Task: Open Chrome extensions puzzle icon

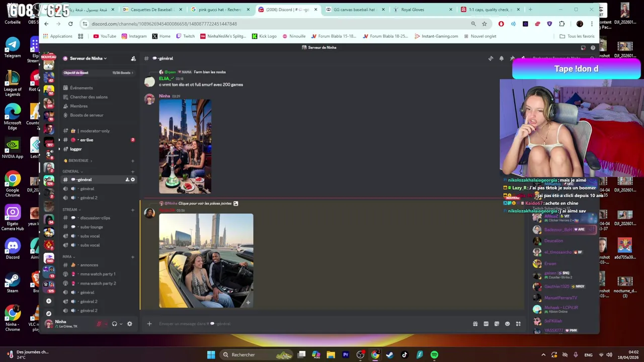Action: (561, 24)
